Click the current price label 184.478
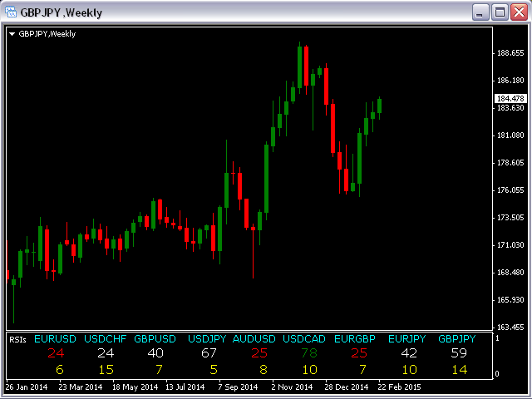This screenshot has height=399, width=532. tap(510, 98)
